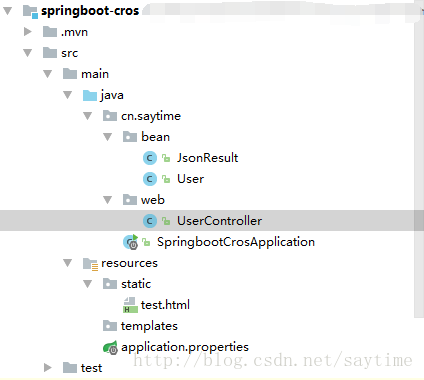Image resolution: width=424 pixels, height=380 pixels.
Task: Open SpringbootCrosApplication class
Action: tap(236, 242)
